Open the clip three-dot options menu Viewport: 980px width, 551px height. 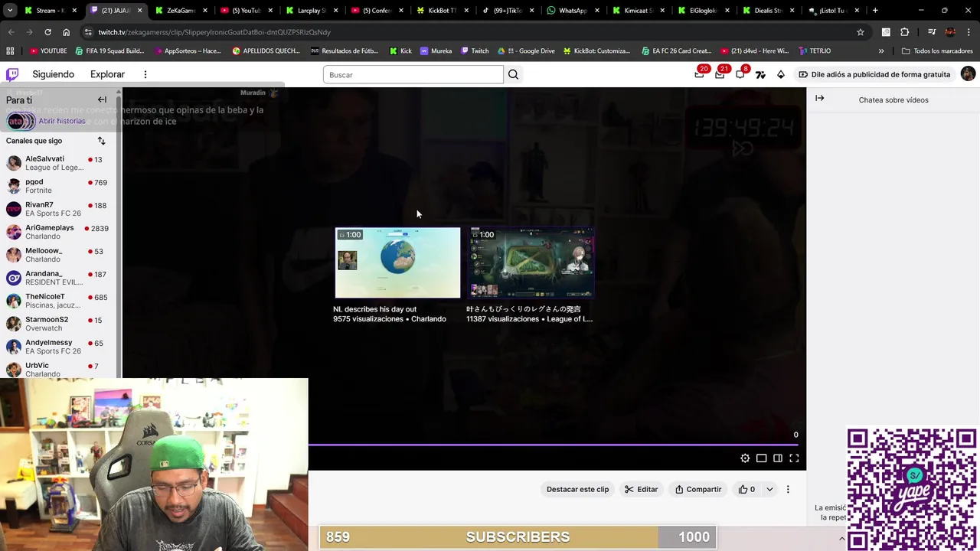[788, 489]
